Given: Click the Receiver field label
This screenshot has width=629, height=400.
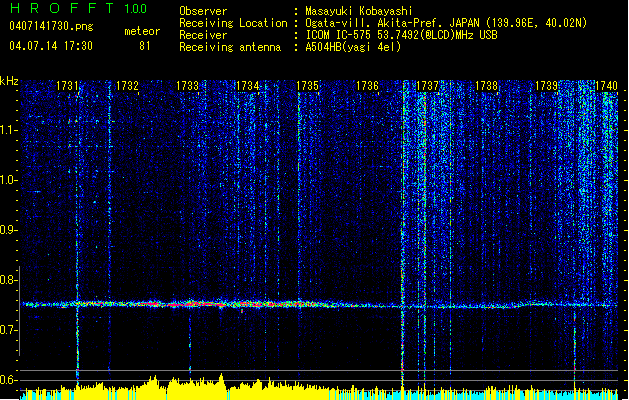Looking at the screenshot, I should pyautogui.click(x=203, y=35).
